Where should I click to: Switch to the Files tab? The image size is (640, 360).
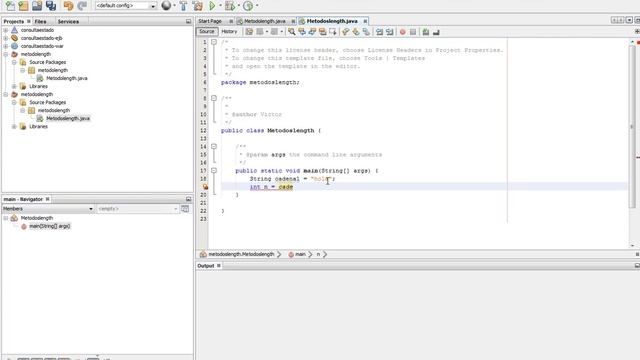(x=40, y=21)
